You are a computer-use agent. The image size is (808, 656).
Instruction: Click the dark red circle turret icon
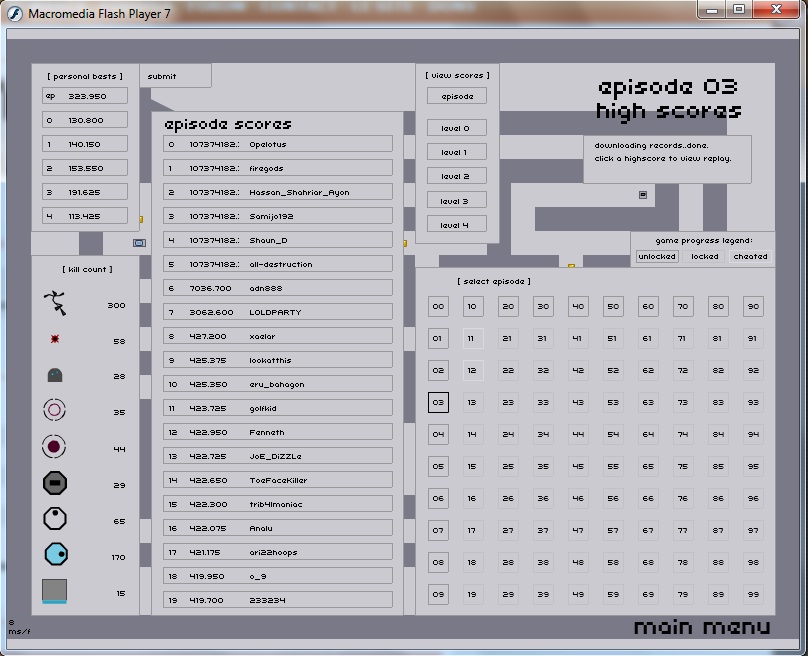point(54,447)
